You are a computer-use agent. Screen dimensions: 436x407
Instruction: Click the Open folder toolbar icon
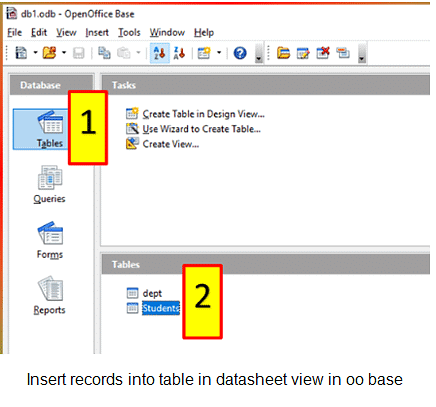tap(49, 53)
